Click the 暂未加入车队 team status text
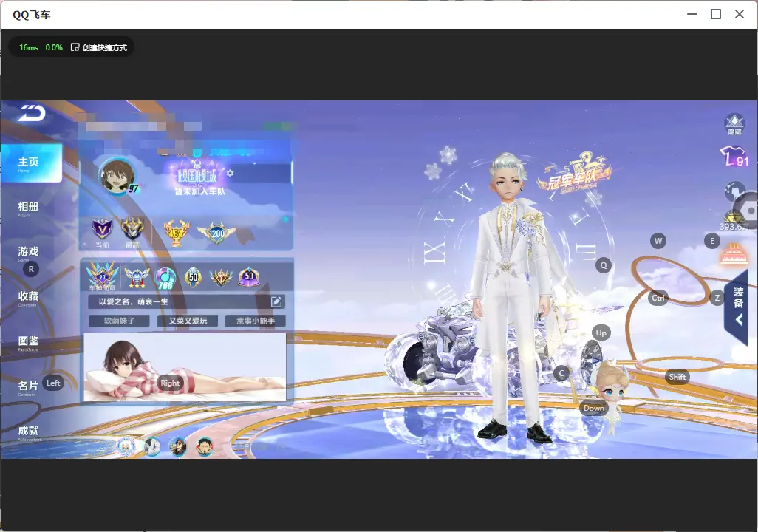Image resolution: width=758 pixels, height=532 pixels. coord(200,191)
